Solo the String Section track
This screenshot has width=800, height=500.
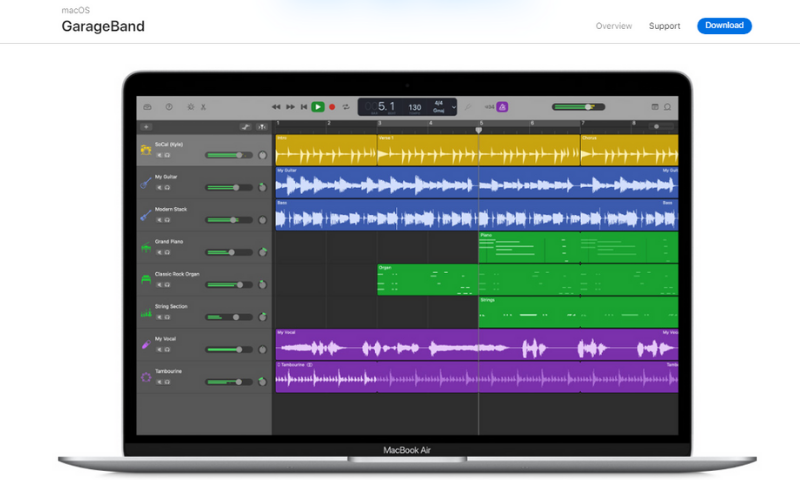click(x=167, y=317)
